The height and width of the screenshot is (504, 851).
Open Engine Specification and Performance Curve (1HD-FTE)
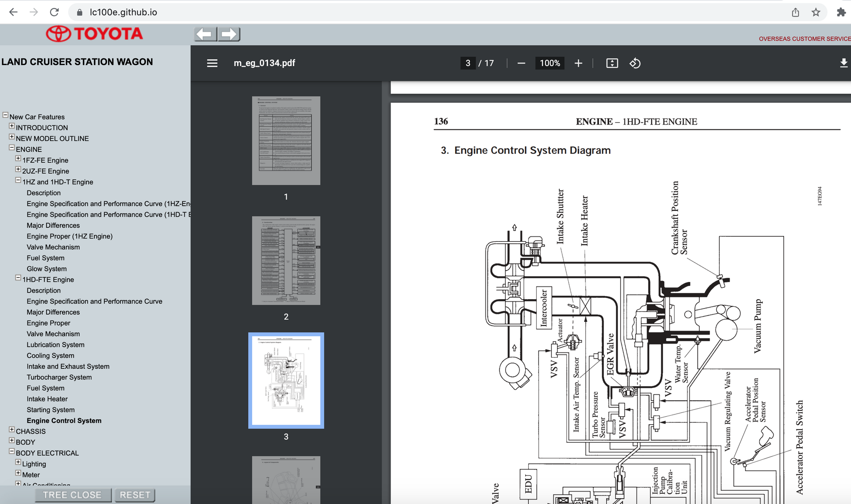[94, 301]
